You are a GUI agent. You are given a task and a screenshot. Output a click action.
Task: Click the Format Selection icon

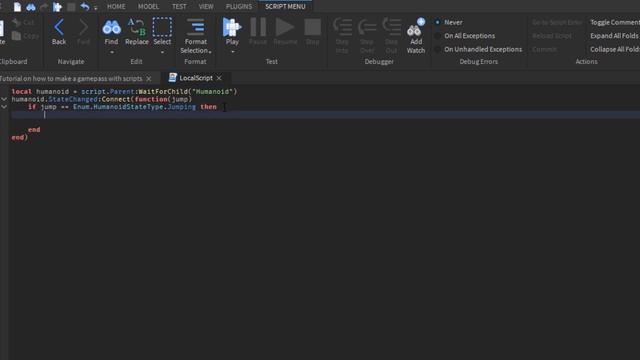(x=196, y=27)
